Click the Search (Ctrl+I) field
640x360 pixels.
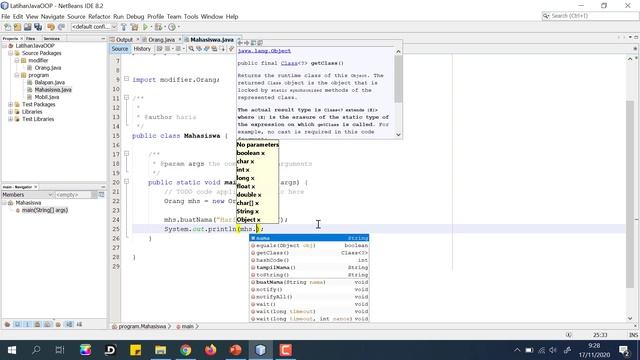(590, 16)
